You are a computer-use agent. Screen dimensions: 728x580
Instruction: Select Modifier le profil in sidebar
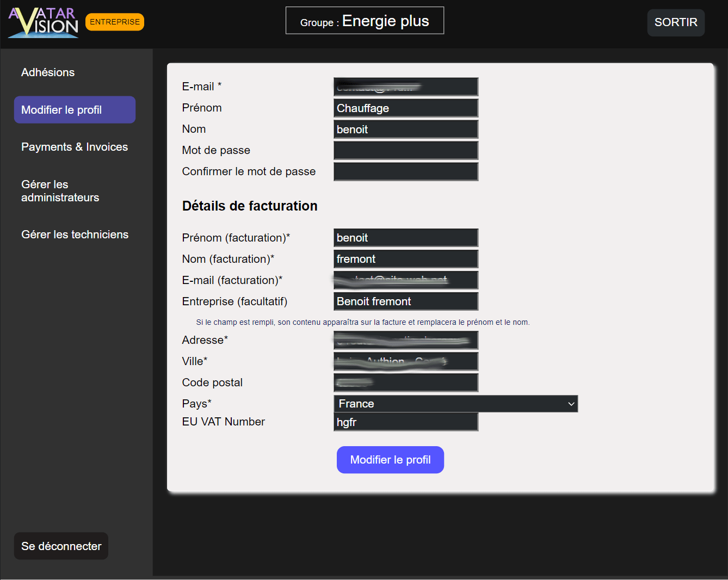[75, 110]
